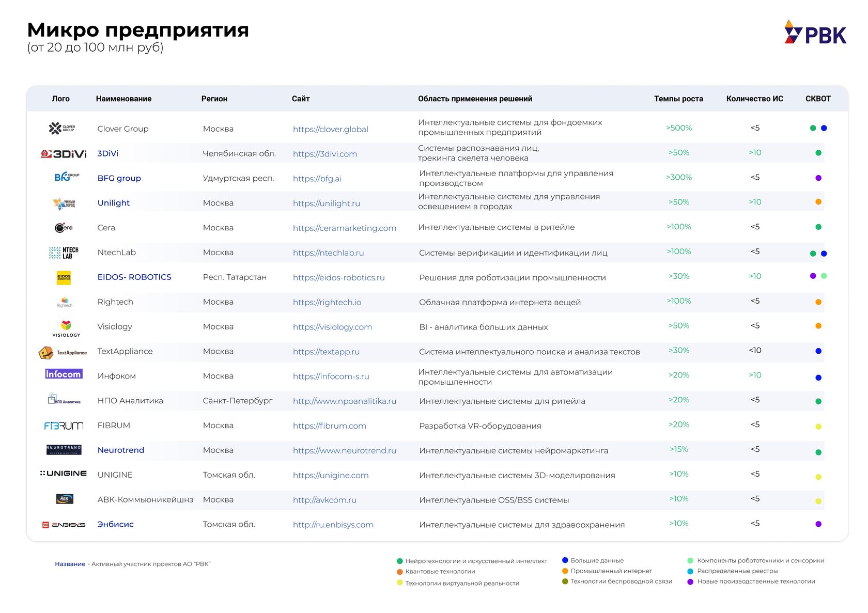Click the Распределенные реестры legend dot
Image resolution: width=868 pixels, height=613 pixels.
click(690, 571)
